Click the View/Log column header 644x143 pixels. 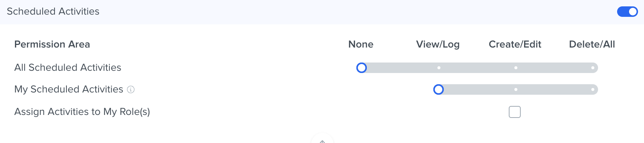pyautogui.click(x=438, y=44)
